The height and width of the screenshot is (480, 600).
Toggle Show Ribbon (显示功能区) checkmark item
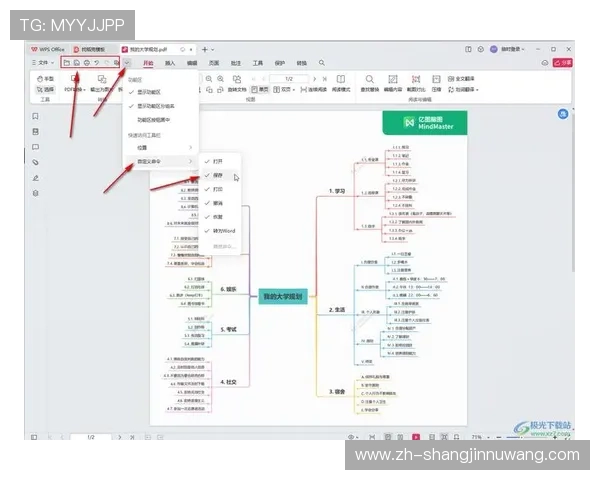pos(161,92)
